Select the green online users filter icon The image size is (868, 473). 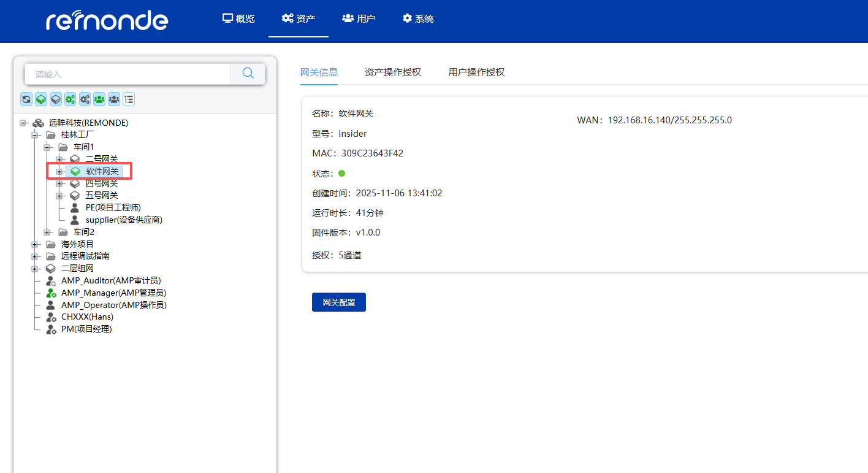(x=99, y=99)
